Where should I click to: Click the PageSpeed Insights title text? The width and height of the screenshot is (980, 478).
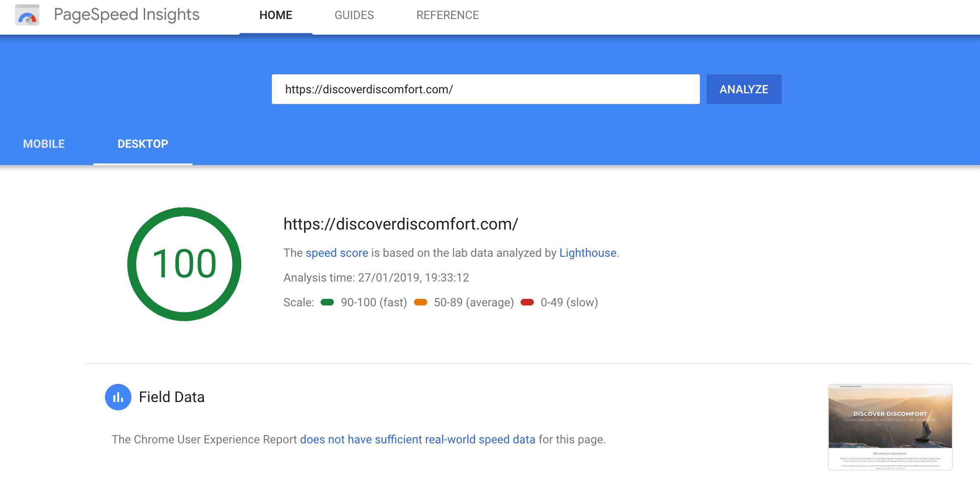click(x=126, y=15)
